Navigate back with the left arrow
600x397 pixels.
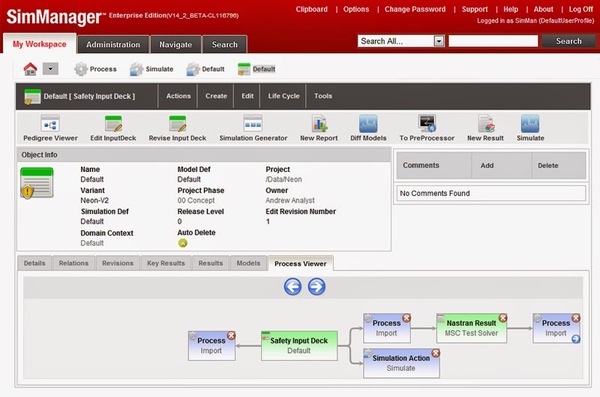(293, 286)
